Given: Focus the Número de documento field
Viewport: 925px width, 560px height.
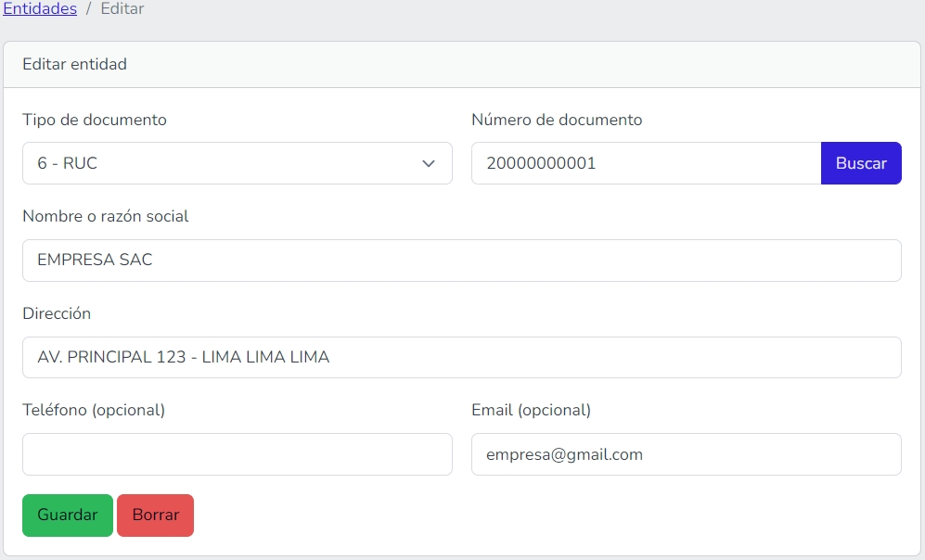Looking at the screenshot, I should click(646, 163).
